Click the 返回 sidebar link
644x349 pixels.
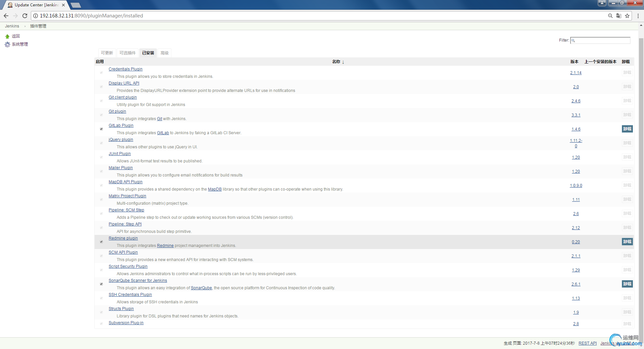[16, 36]
